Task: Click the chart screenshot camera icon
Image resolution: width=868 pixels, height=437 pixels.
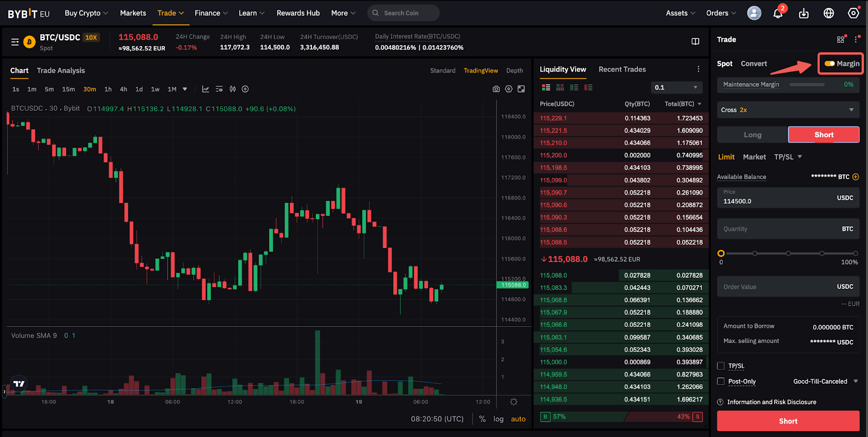Action: [496, 89]
